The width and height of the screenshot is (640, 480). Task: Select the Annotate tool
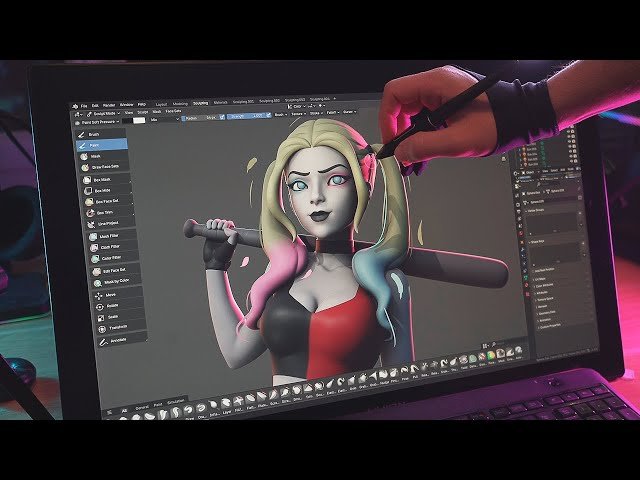122,340
